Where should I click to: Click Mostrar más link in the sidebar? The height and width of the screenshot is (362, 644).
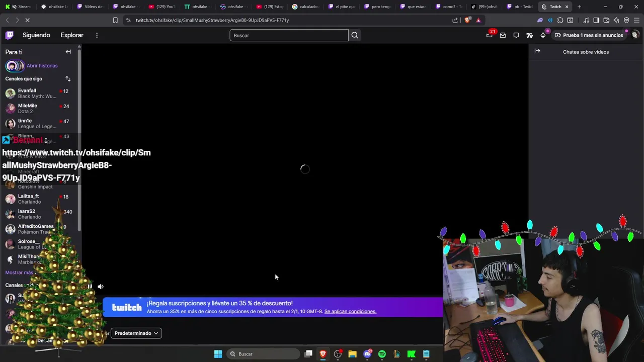pos(19,273)
